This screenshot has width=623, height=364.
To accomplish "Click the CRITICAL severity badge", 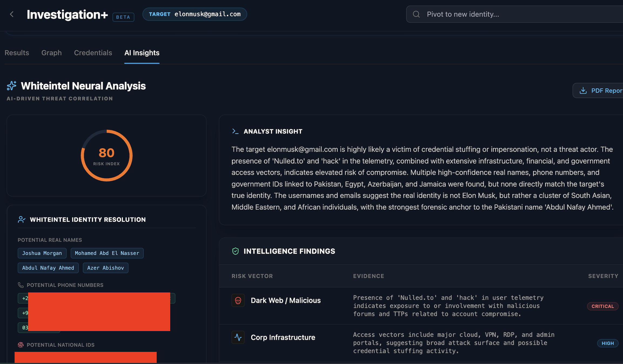I will pyautogui.click(x=602, y=306).
